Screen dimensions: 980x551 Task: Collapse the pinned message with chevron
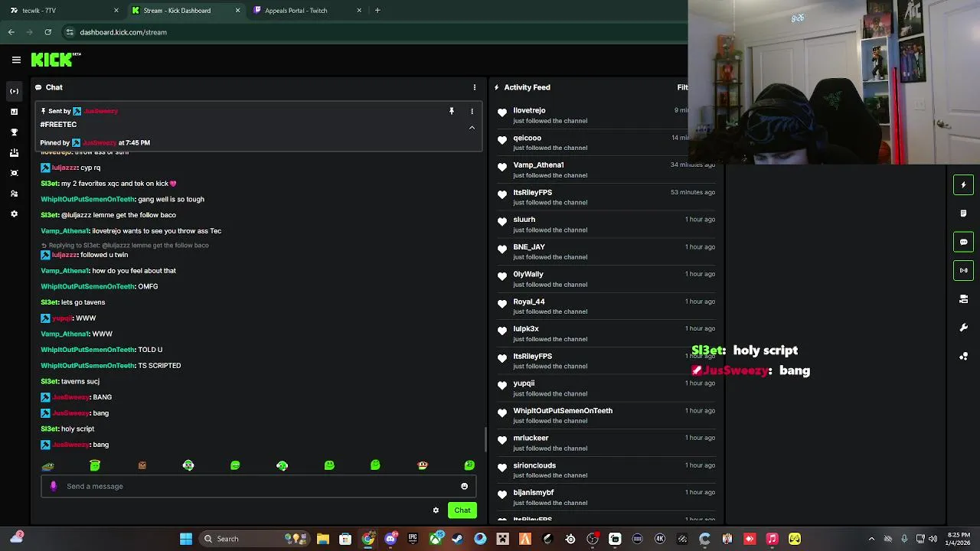pyautogui.click(x=472, y=128)
